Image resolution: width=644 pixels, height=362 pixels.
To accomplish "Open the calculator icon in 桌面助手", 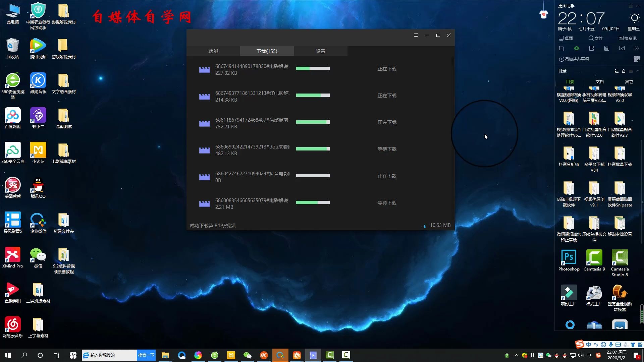I will pyautogui.click(x=606, y=49).
